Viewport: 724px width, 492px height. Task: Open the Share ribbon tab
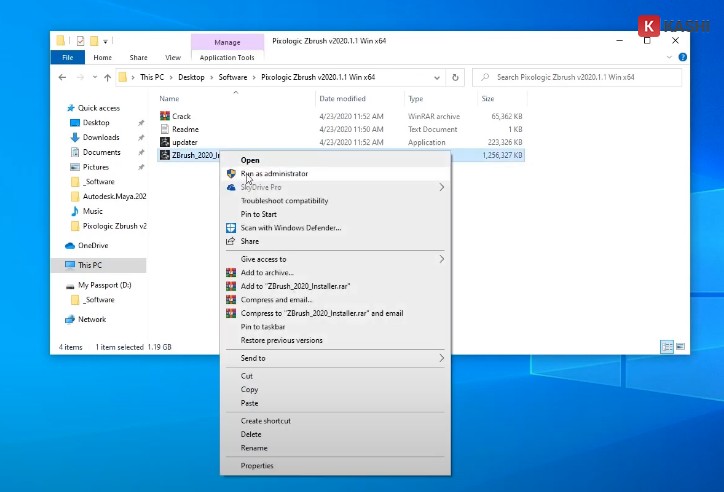[139, 57]
